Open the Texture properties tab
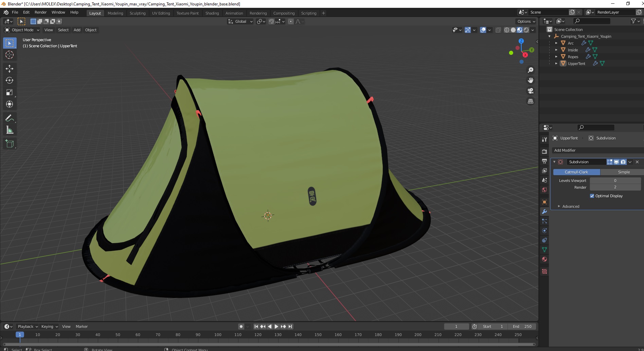This screenshot has height=351, width=644. 544,271
